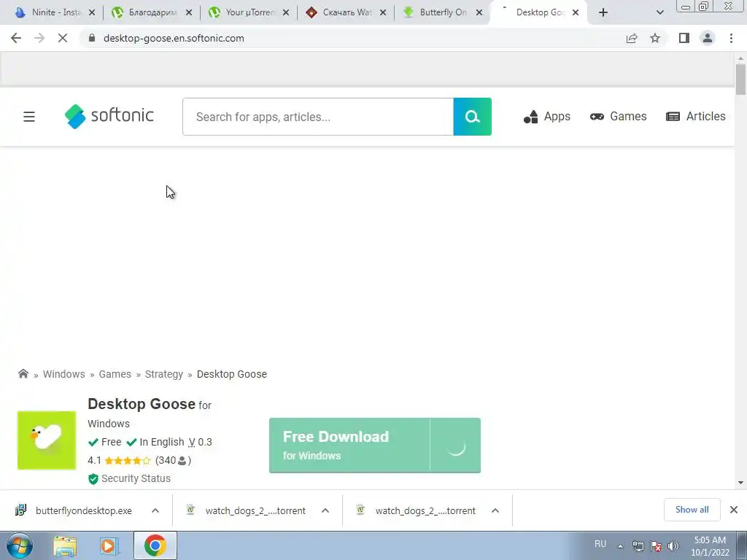This screenshot has width=747, height=560.
Task: Open a new browser tab
Action: 603,13
